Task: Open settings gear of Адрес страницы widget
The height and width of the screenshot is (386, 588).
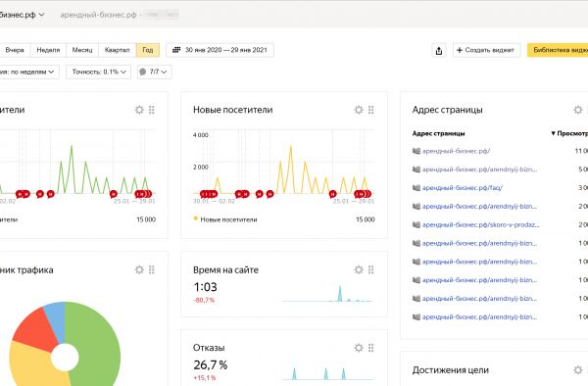Action: (x=578, y=110)
